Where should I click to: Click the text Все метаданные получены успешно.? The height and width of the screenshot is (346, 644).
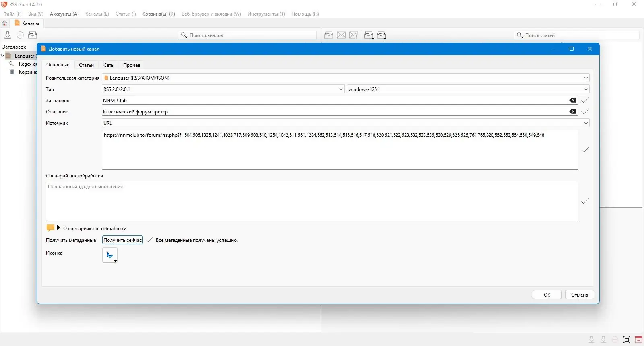[197, 240]
